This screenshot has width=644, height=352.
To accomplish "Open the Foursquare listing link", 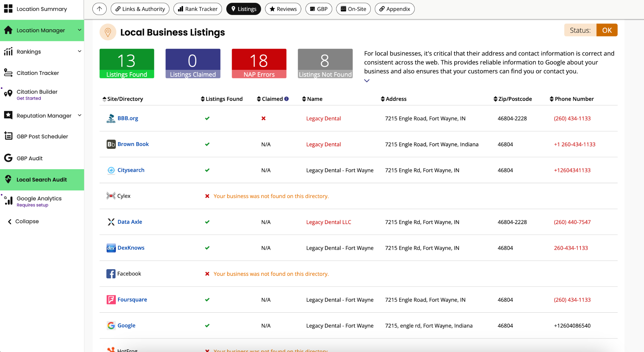I will tap(132, 300).
